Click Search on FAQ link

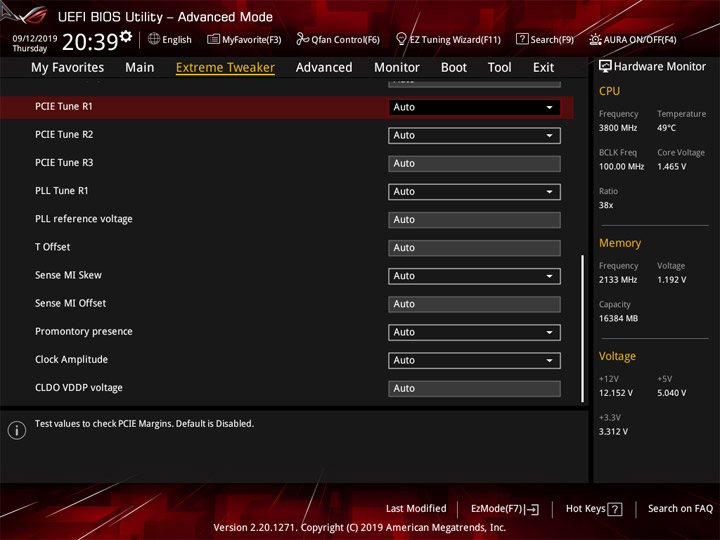pos(680,509)
